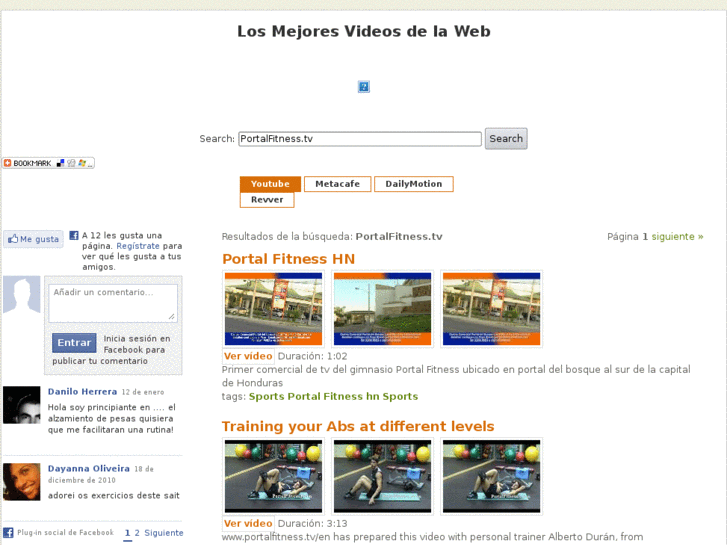The image size is (727, 545).
Task: Click Ver video for Training your Abs
Action: click(x=248, y=523)
